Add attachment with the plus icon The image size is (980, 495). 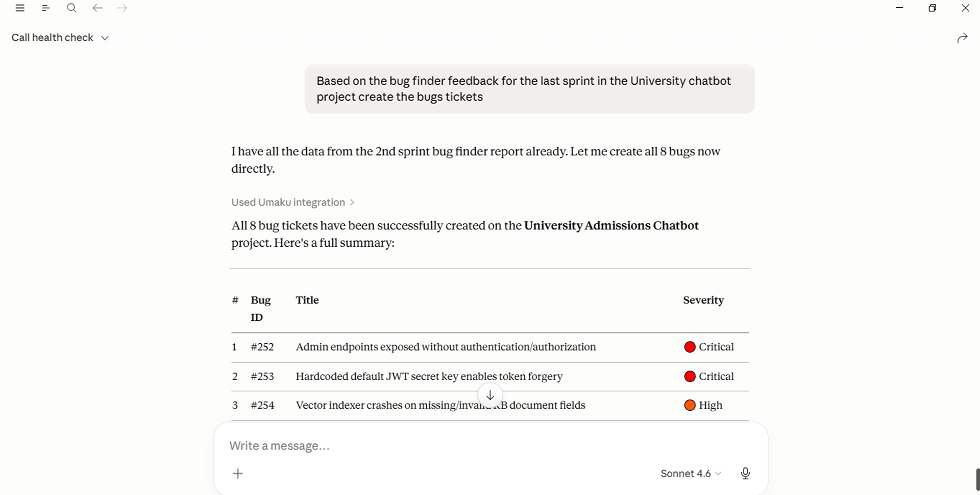point(238,474)
